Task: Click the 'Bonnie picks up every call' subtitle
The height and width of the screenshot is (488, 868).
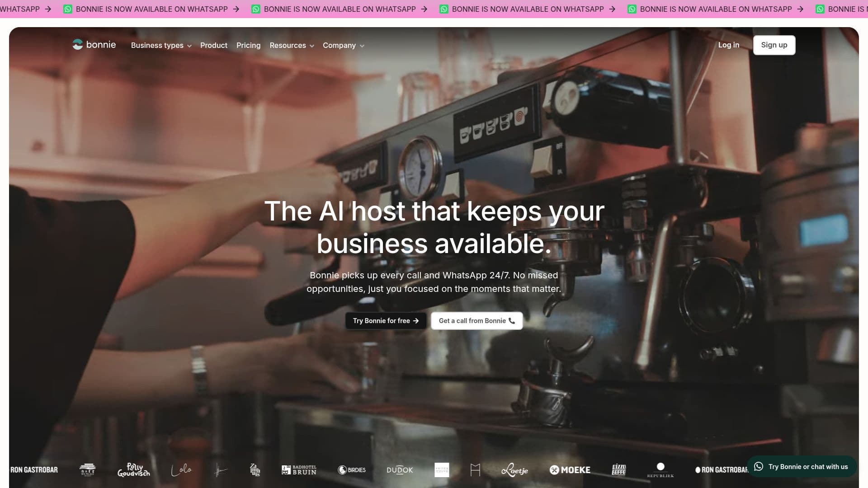Action: pyautogui.click(x=434, y=282)
